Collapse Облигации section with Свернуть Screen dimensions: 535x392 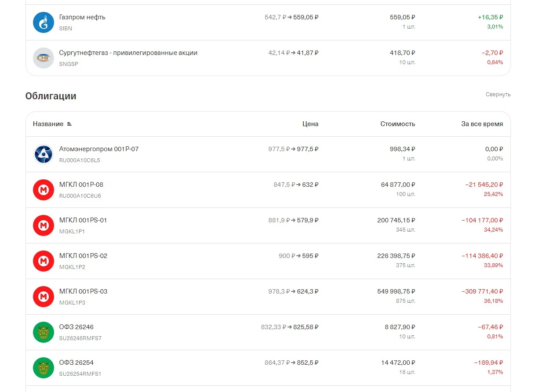point(498,94)
